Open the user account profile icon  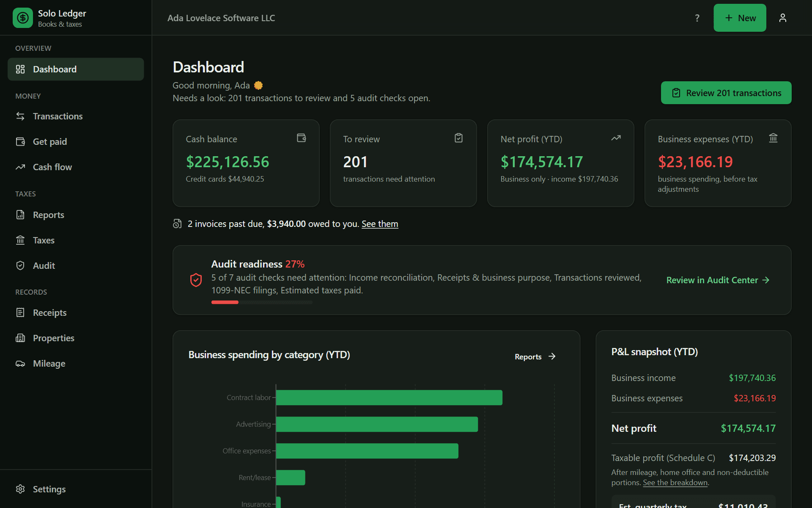(x=782, y=18)
